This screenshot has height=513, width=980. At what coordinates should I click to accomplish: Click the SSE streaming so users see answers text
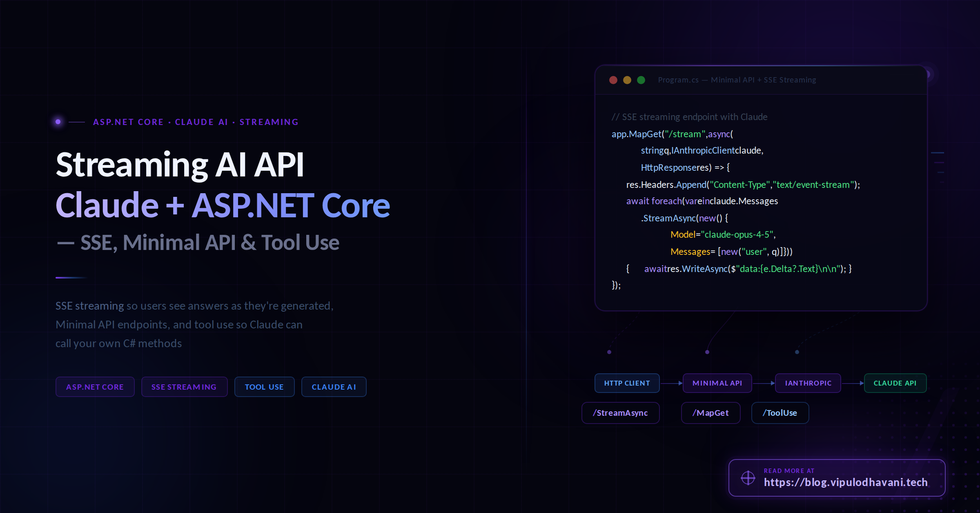tap(194, 306)
